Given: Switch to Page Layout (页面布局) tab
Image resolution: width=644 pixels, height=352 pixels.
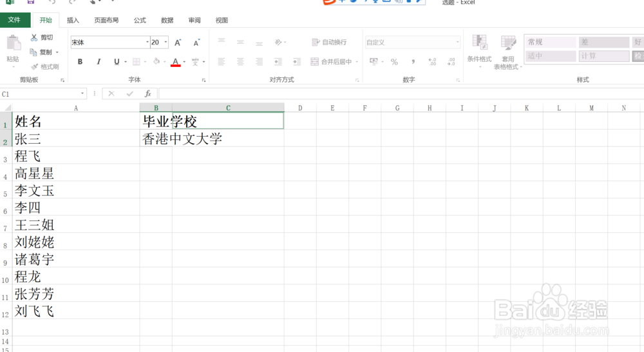Looking at the screenshot, I should click(x=106, y=20).
